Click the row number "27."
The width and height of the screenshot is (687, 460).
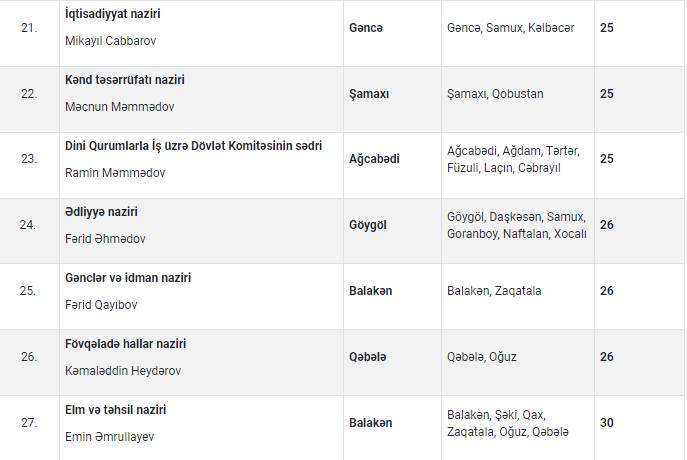tap(29, 423)
